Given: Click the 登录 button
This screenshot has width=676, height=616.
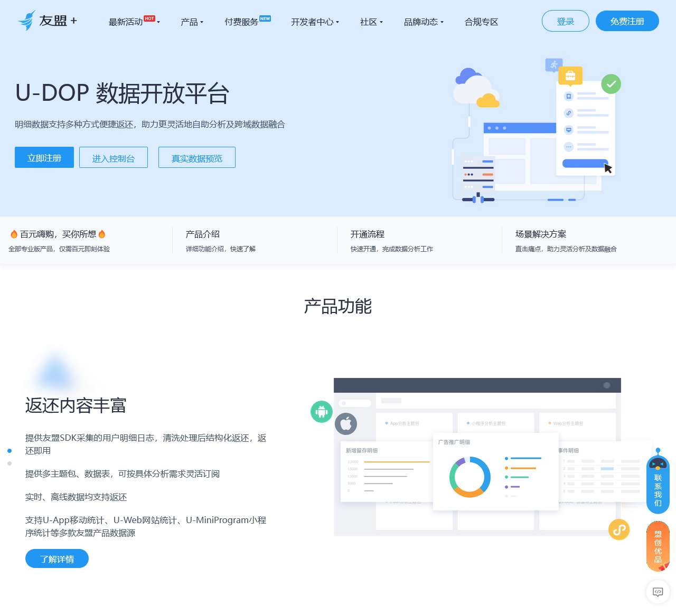Looking at the screenshot, I should [566, 21].
